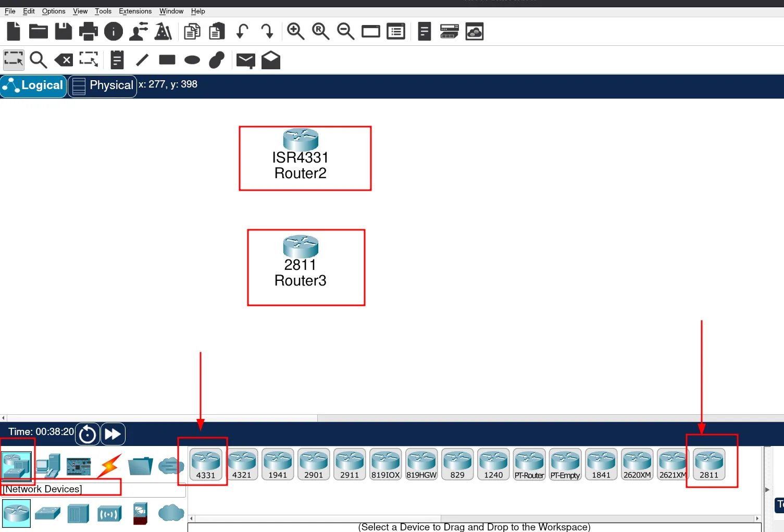This screenshot has width=784, height=532.
Task: Click the Zoom In icon
Action: pyautogui.click(x=295, y=32)
